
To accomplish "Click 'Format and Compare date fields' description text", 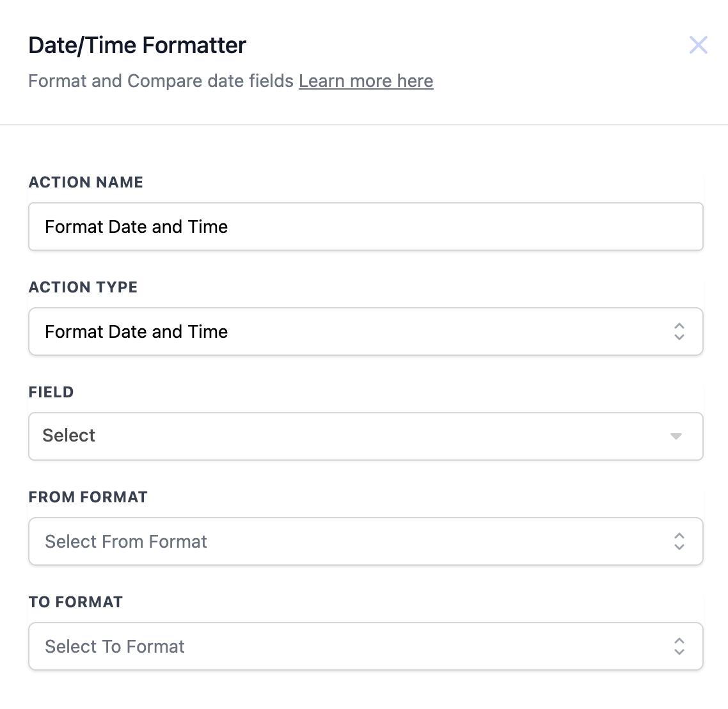I will click(x=161, y=81).
